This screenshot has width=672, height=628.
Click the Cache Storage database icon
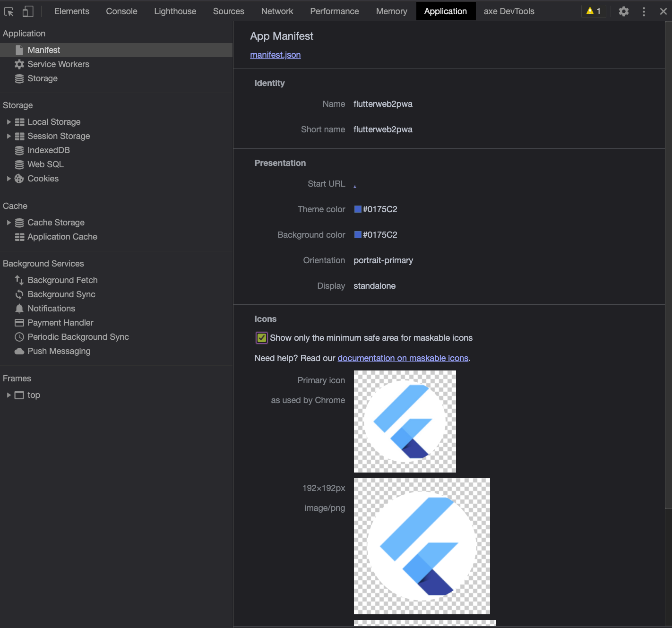pos(19,223)
